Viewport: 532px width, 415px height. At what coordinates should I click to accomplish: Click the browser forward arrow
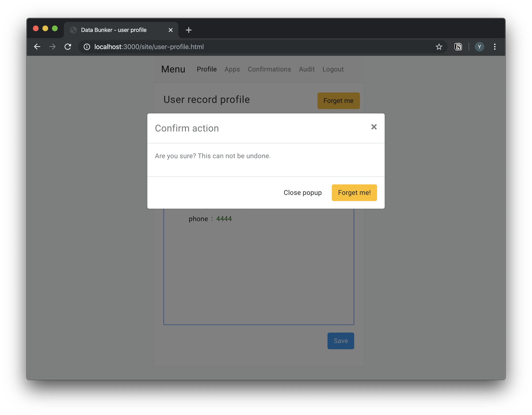click(52, 47)
